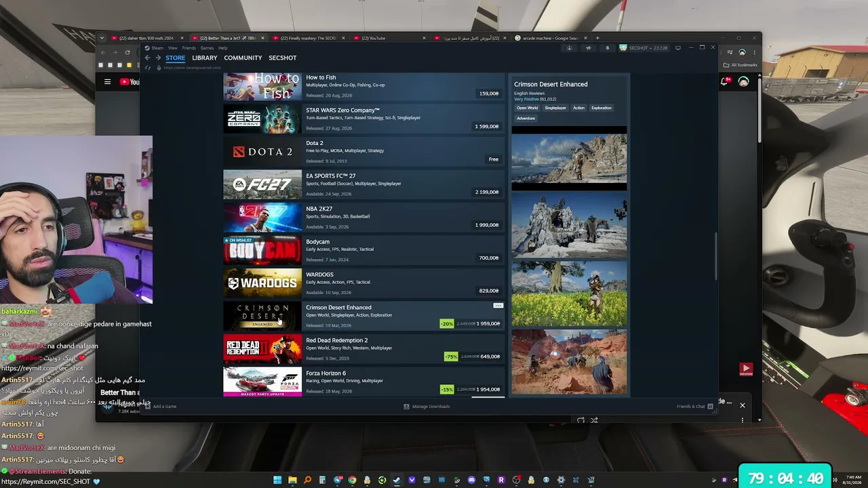Open Steam announcements megaphone icon

588,47
